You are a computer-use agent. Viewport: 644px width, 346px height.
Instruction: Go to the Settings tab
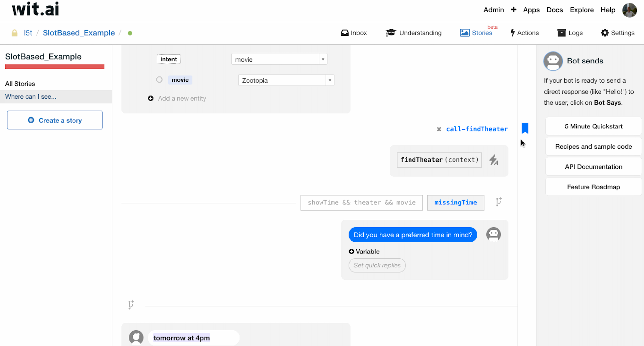[617, 33]
